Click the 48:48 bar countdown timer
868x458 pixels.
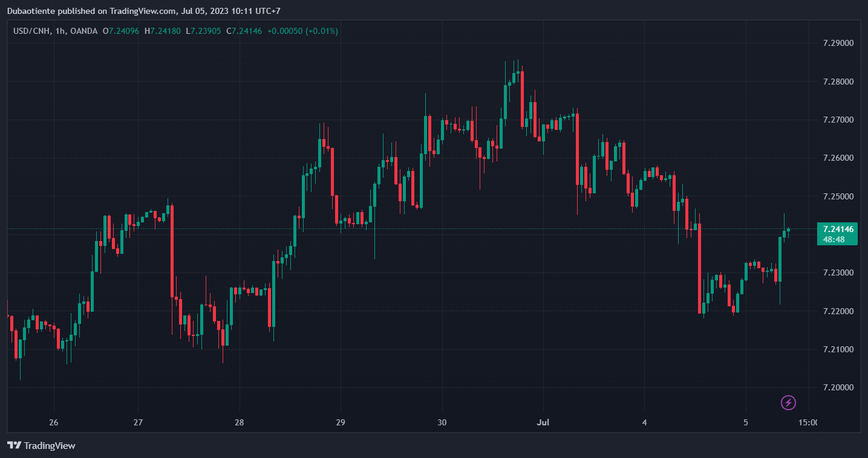(834, 239)
